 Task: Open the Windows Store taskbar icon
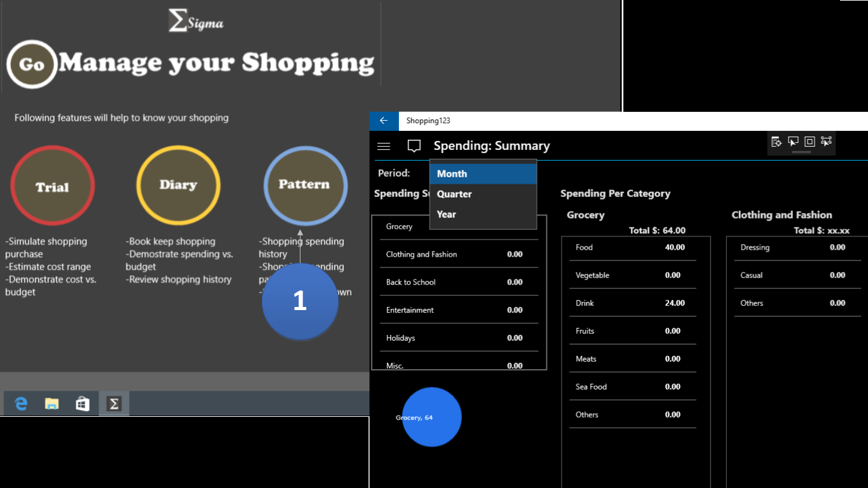(83, 403)
